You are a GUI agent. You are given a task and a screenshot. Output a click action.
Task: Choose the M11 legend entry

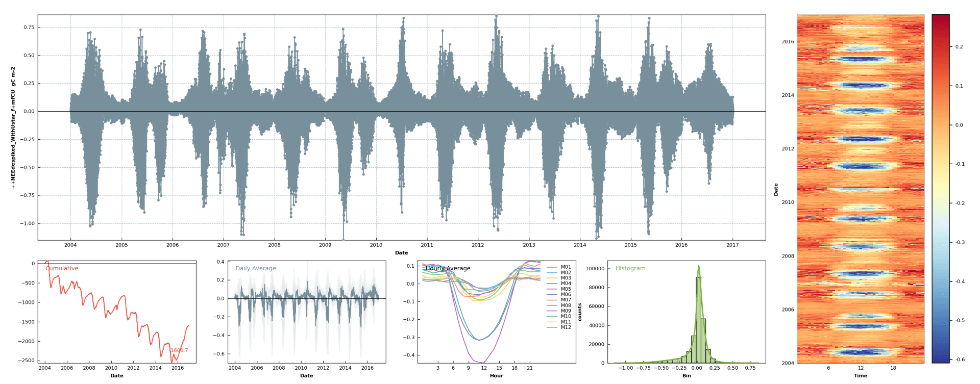coord(559,322)
